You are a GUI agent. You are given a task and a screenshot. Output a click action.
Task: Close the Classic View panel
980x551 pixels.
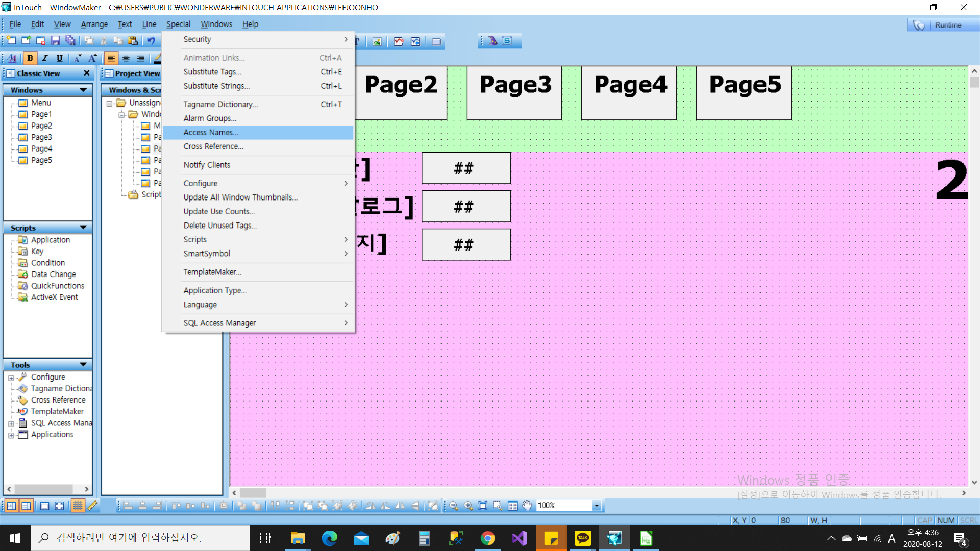click(87, 73)
